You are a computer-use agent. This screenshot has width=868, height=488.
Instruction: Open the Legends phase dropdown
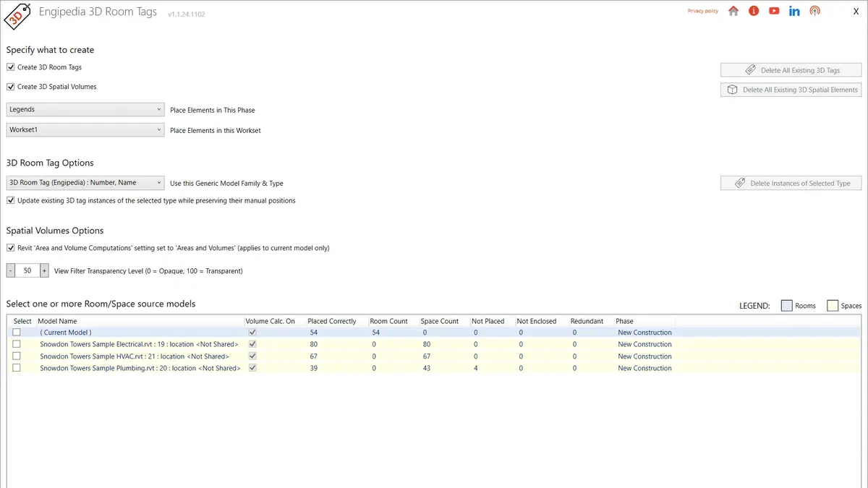85,110
